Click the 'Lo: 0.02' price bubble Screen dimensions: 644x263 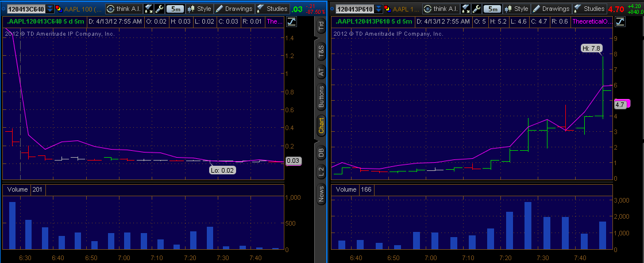pyautogui.click(x=223, y=170)
